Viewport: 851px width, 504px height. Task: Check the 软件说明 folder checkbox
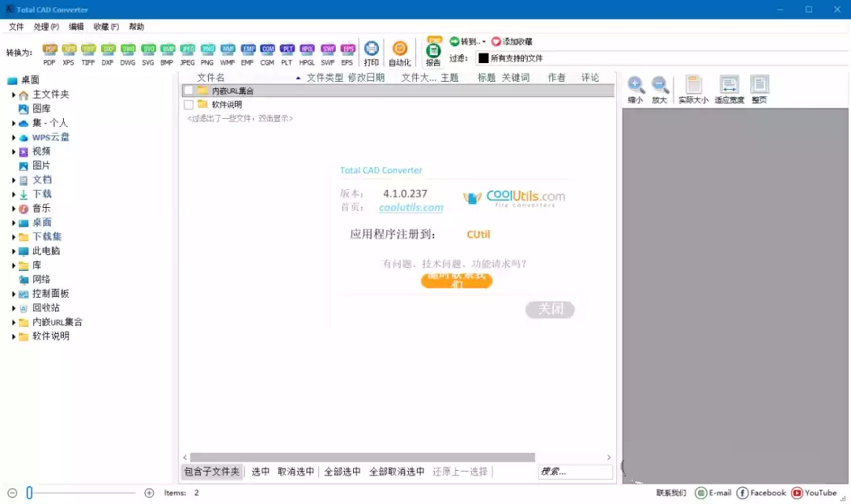tap(188, 104)
